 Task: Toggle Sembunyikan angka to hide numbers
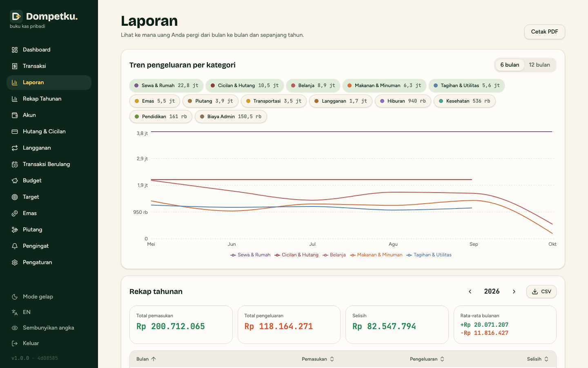coord(49,328)
